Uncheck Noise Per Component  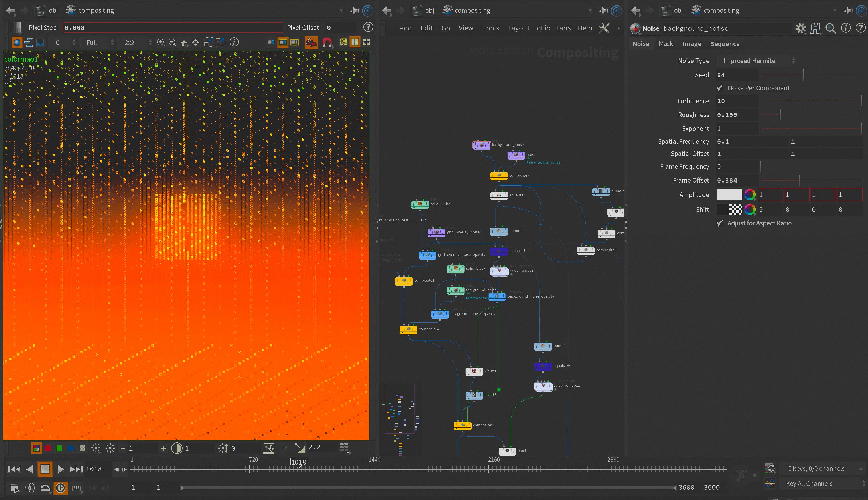pos(720,88)
